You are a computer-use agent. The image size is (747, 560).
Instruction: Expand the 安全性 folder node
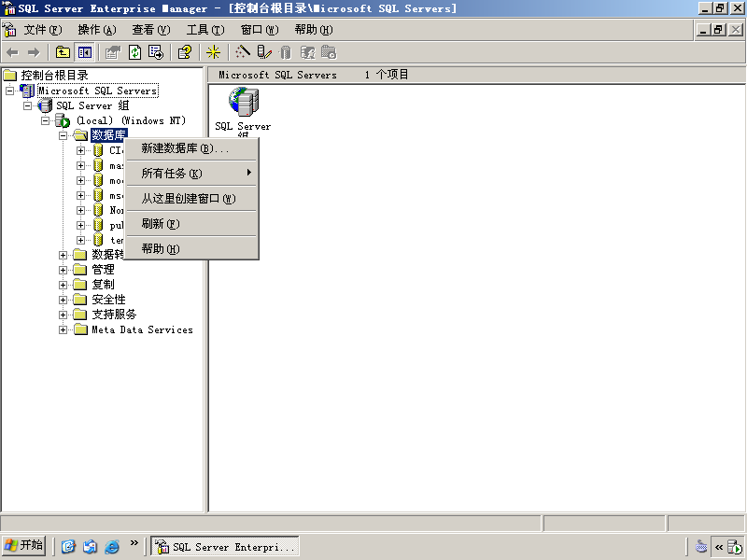[x=63, y=300]
